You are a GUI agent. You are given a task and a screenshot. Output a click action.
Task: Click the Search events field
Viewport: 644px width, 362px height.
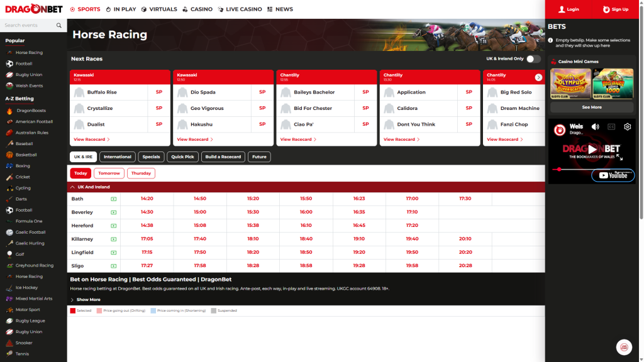[28, 25]
